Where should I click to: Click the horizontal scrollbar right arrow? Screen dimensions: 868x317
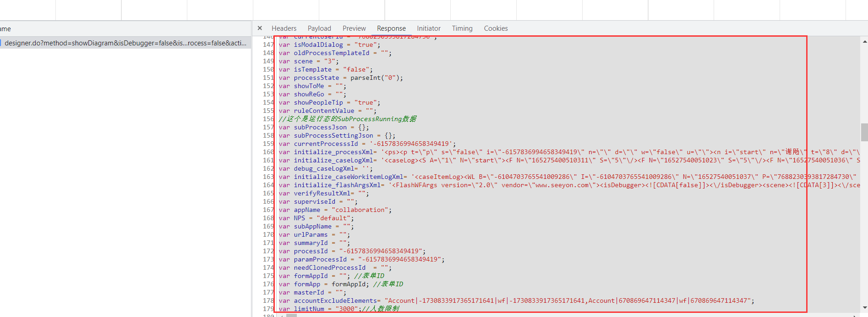(x=856, y=315)
